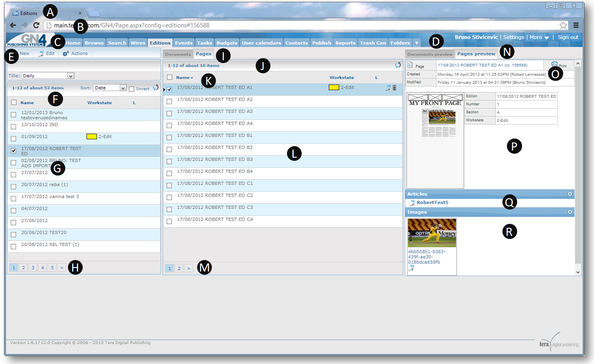The width and height of the screenshot is (594, 364).
Task: Open the Actions gear menu
Action: tap(75, 53)
